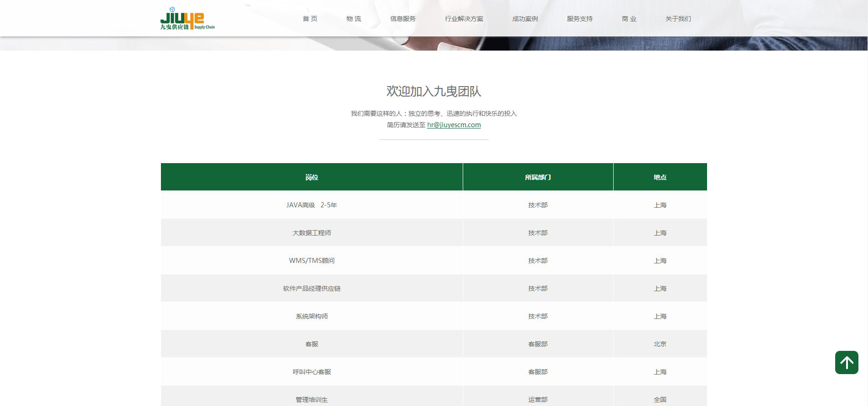Click the Jiuye Supply Chain logo

click(187, 19)
